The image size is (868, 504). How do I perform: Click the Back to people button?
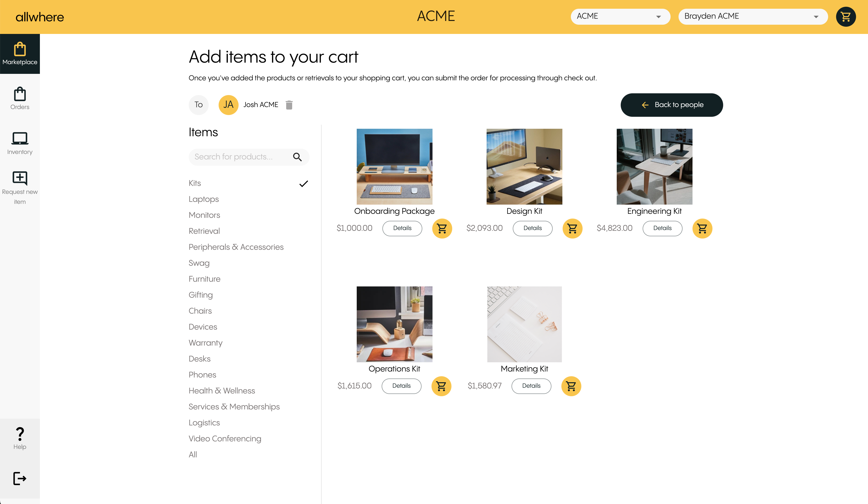coord(671,105)
